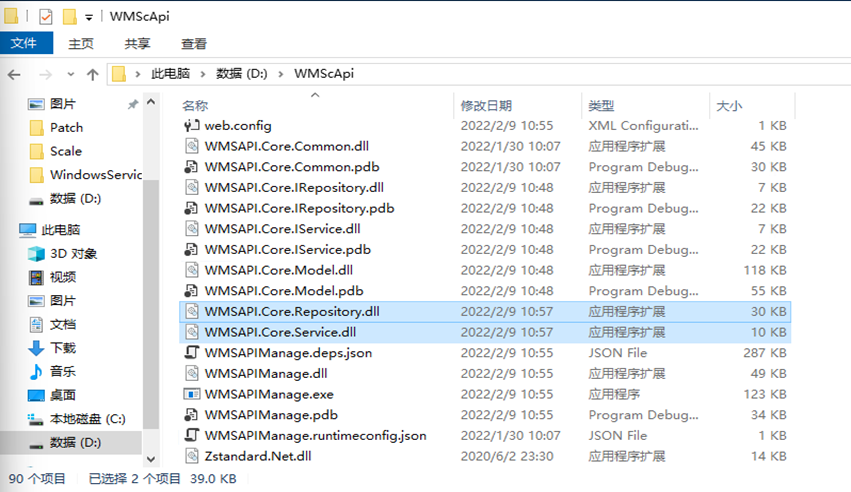Switch to the 共享 ribbon tab

point(137,43)
